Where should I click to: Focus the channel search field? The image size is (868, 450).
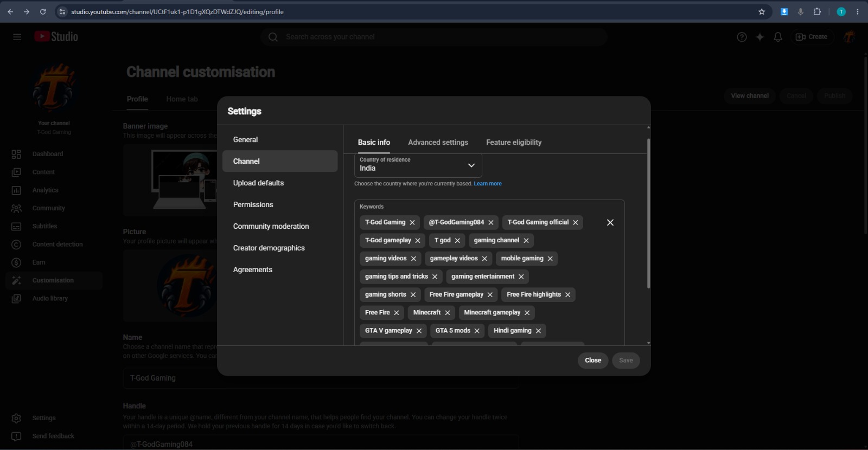tap(434, 37)
